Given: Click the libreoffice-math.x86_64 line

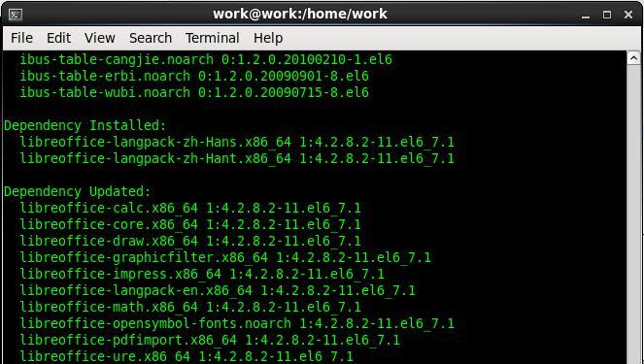Looking at the screenshot, I should coord(190,307).
